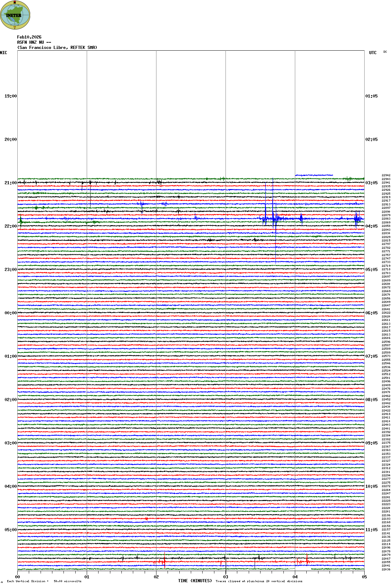
Task: Click the 00:00 midnight time marker
Action: coord(10,313)
